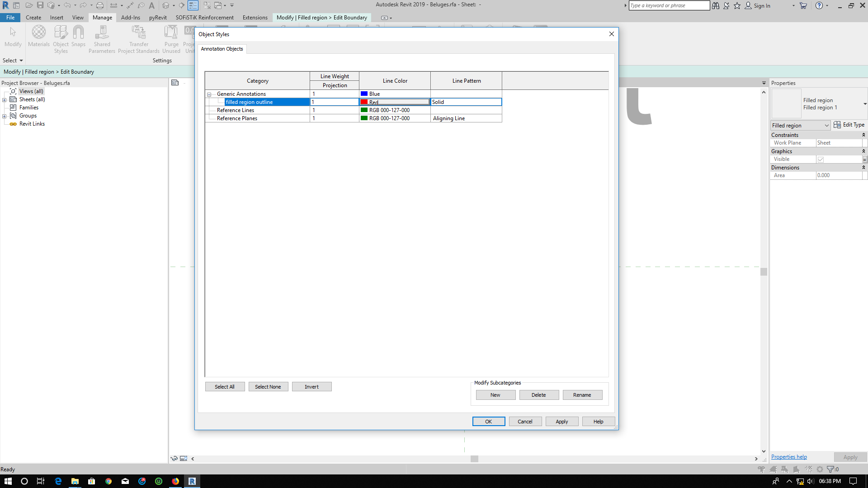
Task: Type in the keyword search field
Action: click(669, 5)
